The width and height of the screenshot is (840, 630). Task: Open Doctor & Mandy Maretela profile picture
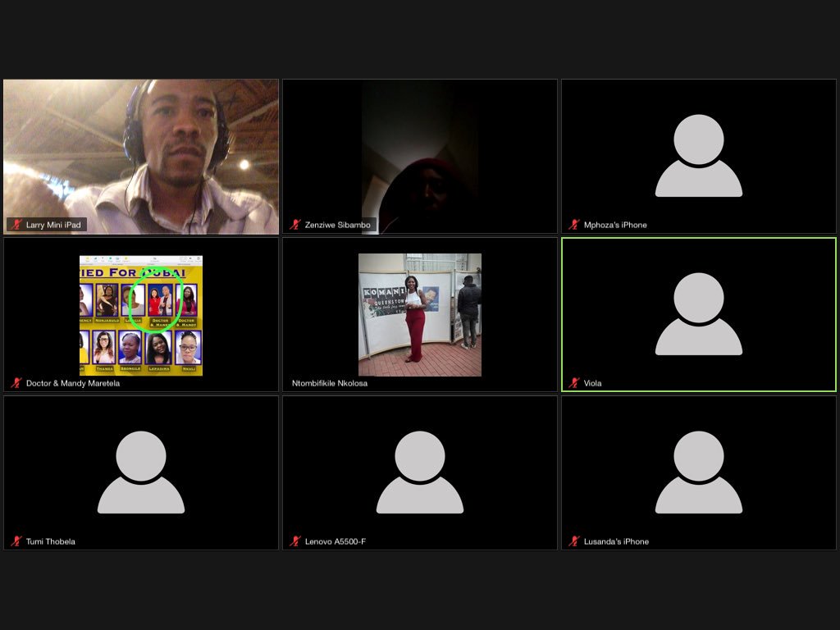point(141,316)
